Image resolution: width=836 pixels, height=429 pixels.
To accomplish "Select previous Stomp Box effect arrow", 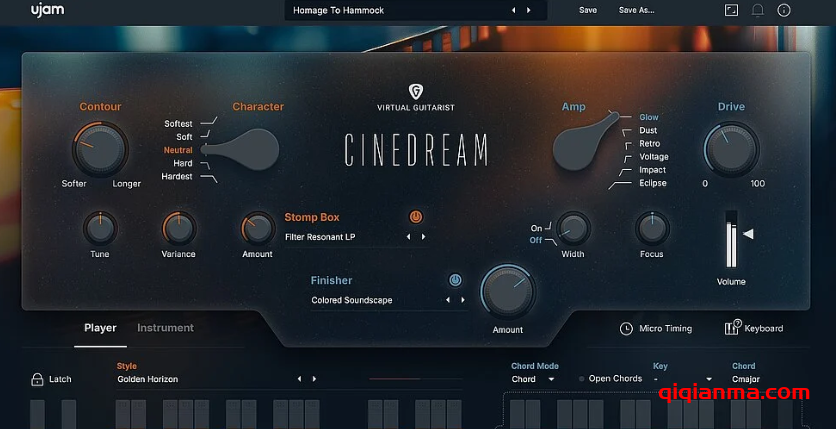I will (x=408, y=237).
